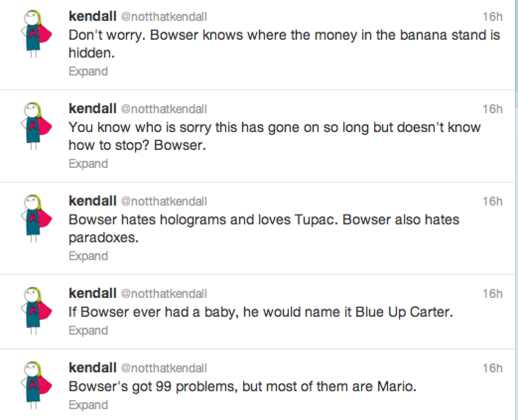The width and height of the screenshot is (518, 420).
Task: Open kendall's name on 99 problems tweet
Action: [92, 367]
